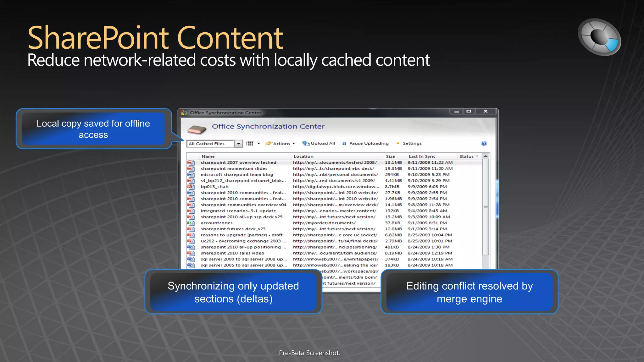Click the view layout grid icon
The height and width of the screenshot is (362, 644).
tap(250, 143)
